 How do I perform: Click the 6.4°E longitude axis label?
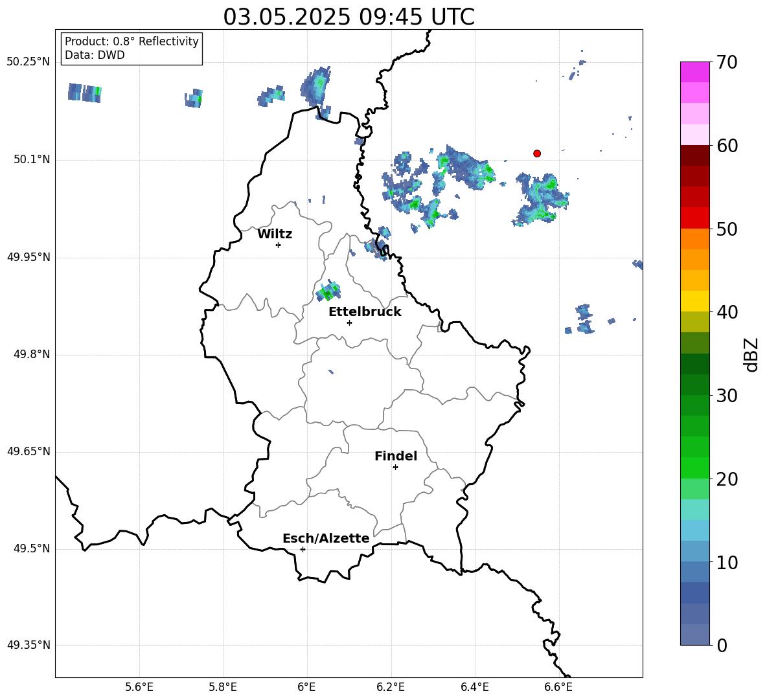coord(474,687)
